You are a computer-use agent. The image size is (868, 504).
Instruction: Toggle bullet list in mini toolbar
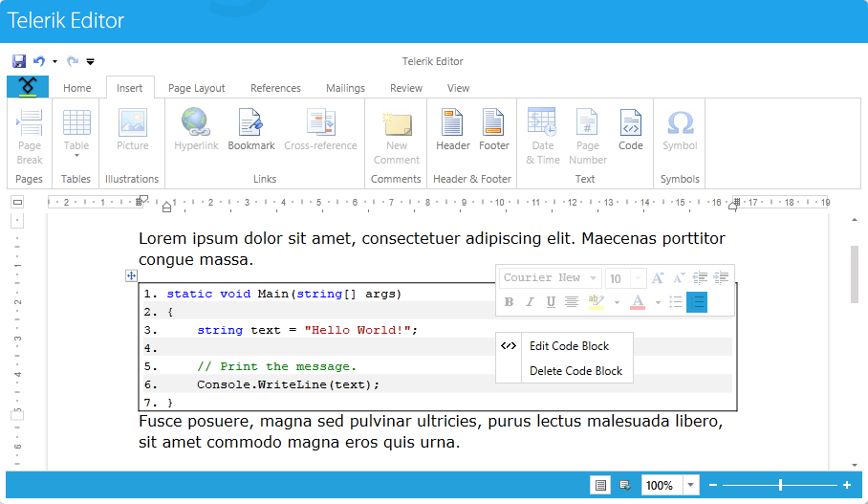click(675, 302)
